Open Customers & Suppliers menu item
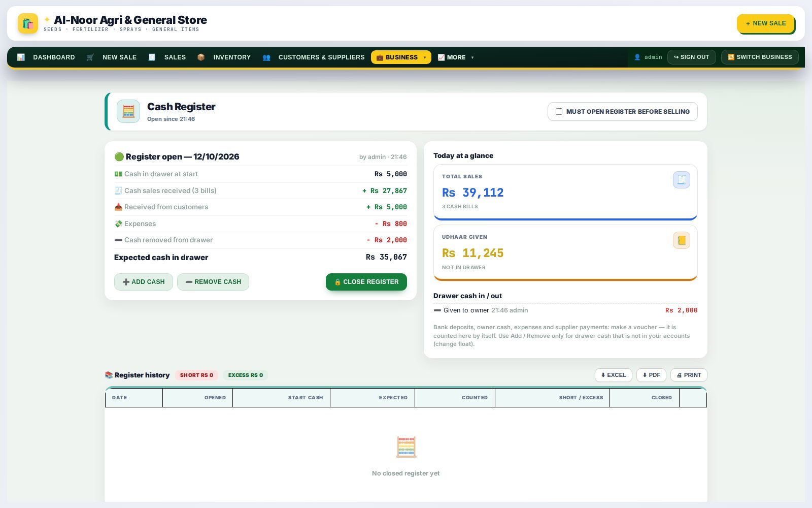 click(x=321, y=57)
